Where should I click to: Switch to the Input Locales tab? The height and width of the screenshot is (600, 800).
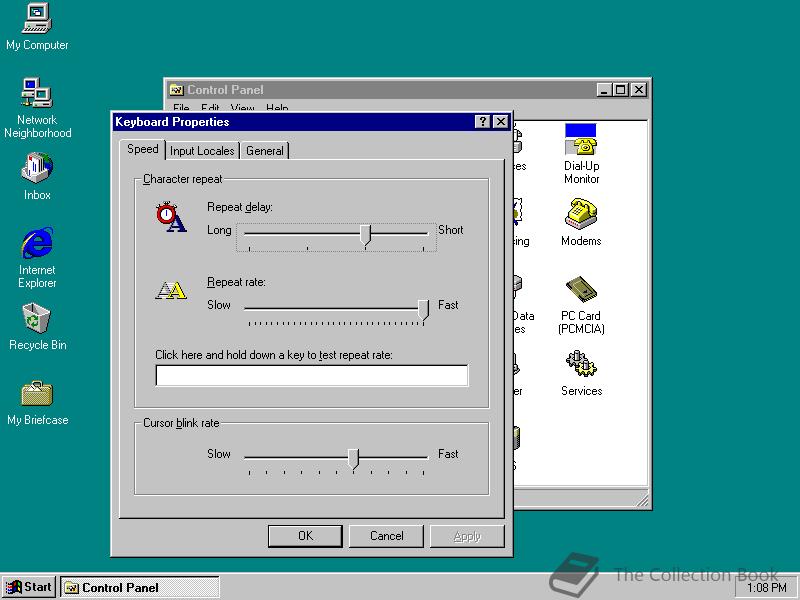(x=202, y=151)
